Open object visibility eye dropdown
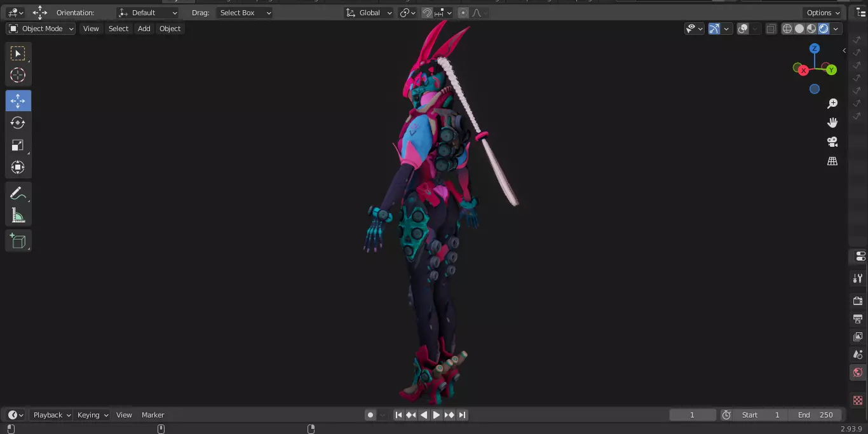Screen dimensions: 868x434 (694, 29)
